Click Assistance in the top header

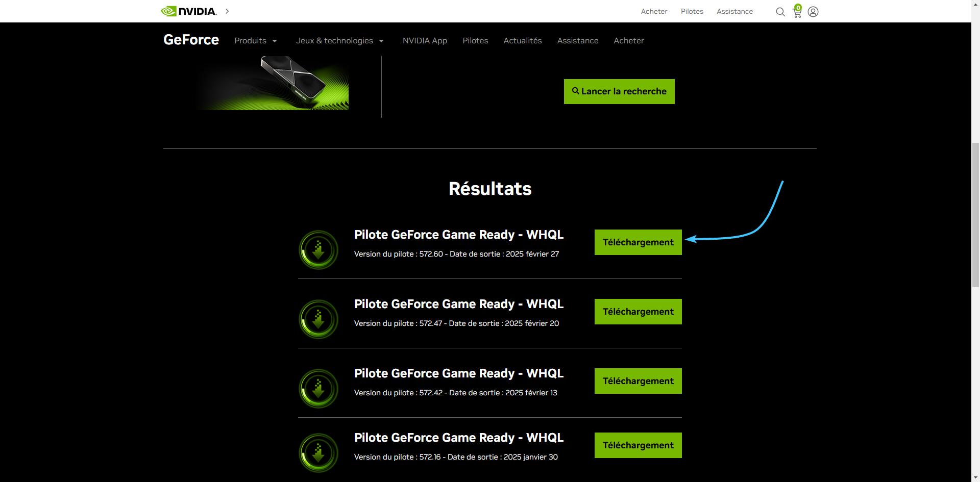click(x=734, y=11)
